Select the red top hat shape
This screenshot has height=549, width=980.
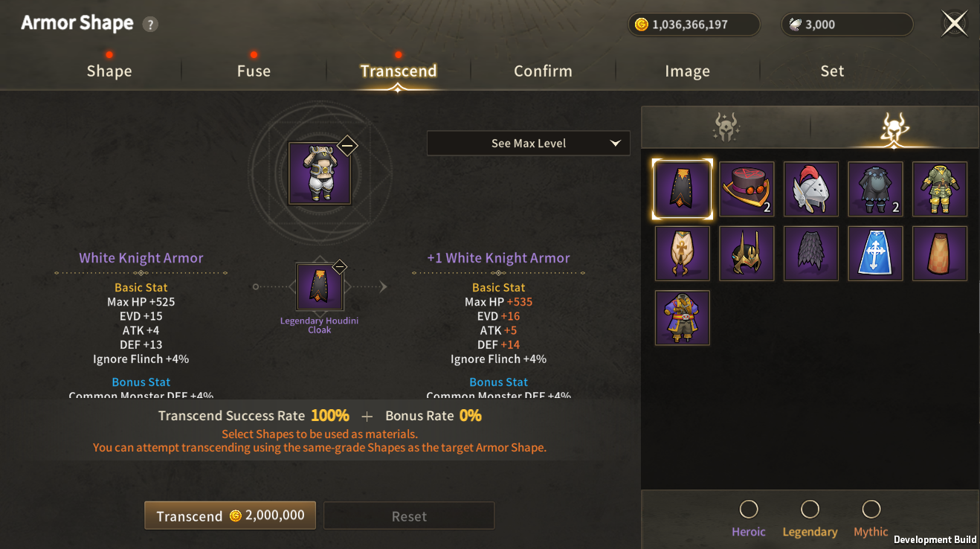click(747, 189)
